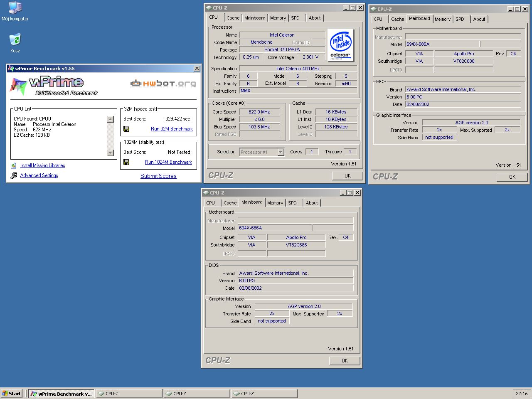This screenshot has width=532, height=399.
Task: Click Submit Scores link
Action: pyautogui.click(x=158, y=176)
